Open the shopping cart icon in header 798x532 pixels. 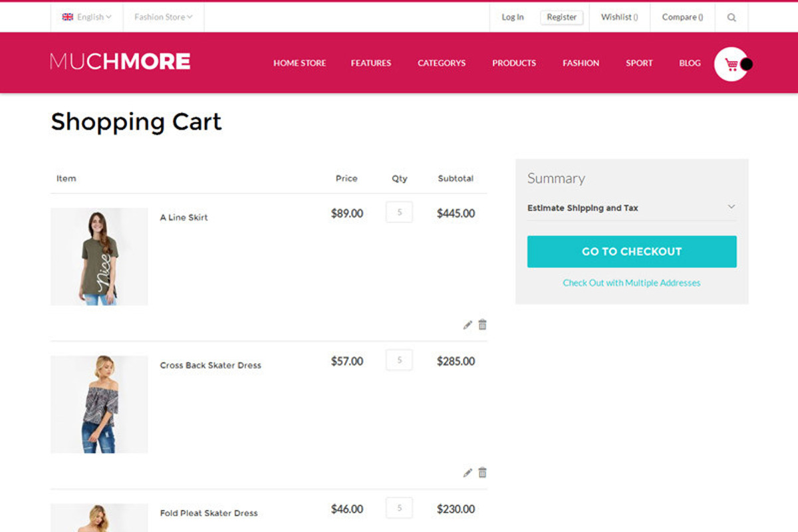pyautogui.click(x=731, y=65)
